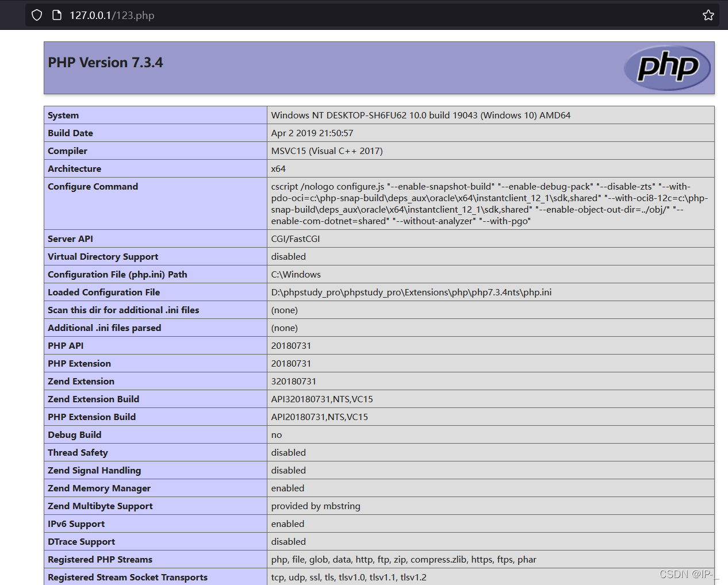Click disabled value of Thread Safety
The height and width of the screenshot is (585, 728).
289,453
